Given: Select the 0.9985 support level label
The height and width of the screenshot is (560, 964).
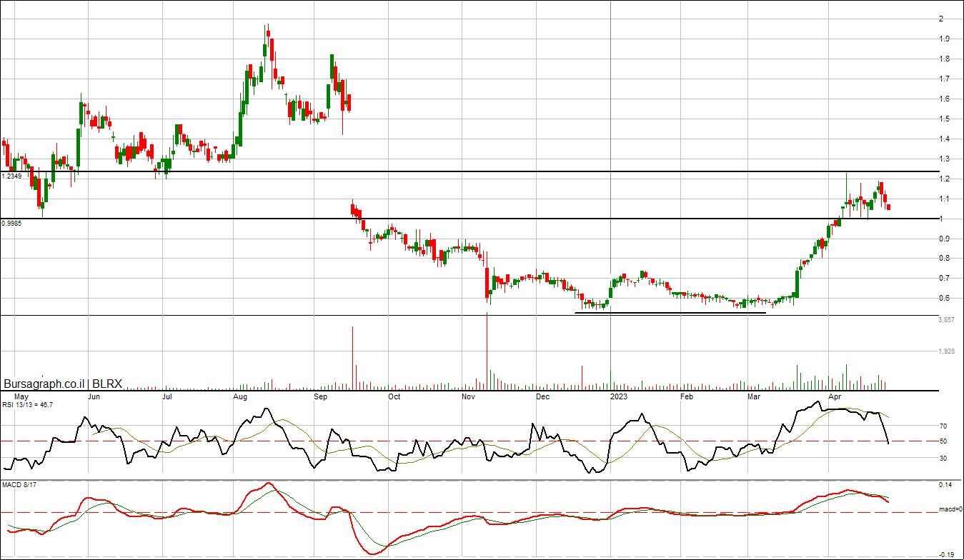Looking at the screenshot, I should (12, 223).
